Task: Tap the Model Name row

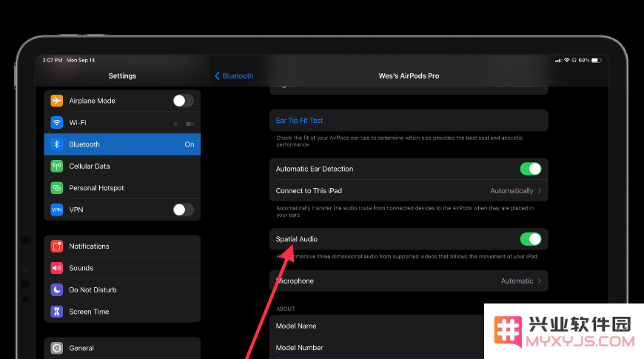Action: 377,326
